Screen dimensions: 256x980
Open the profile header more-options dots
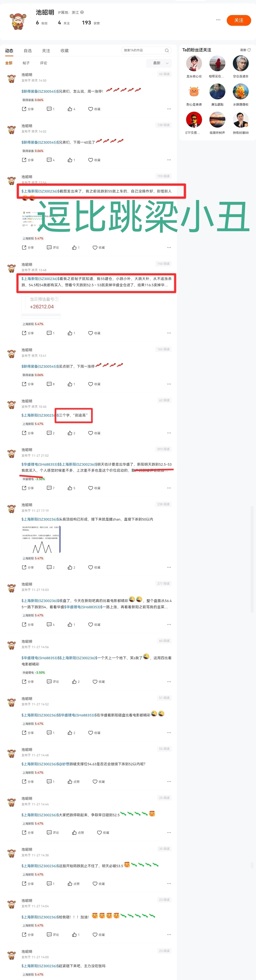[x=218, y=20]
